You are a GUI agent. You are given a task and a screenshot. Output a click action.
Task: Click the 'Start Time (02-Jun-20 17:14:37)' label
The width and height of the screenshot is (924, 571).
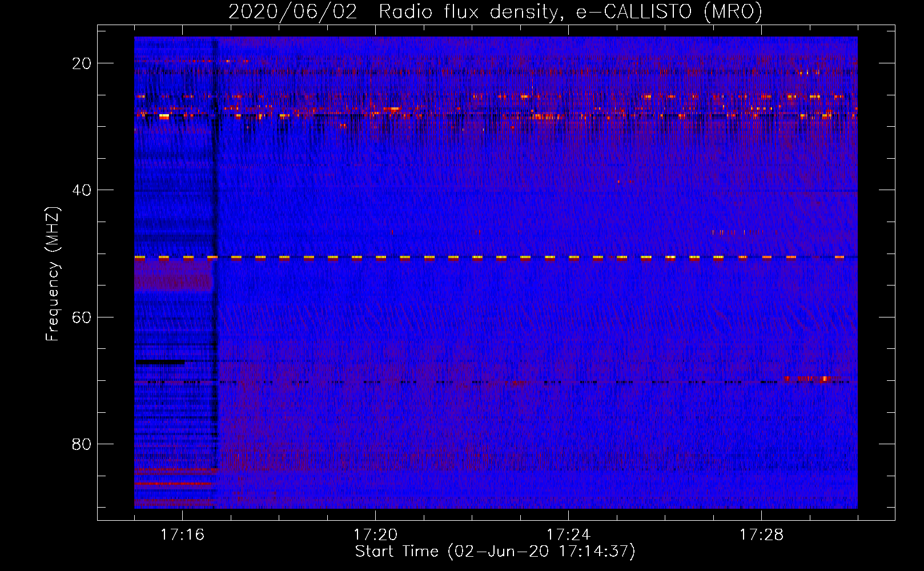click(495, 552)
